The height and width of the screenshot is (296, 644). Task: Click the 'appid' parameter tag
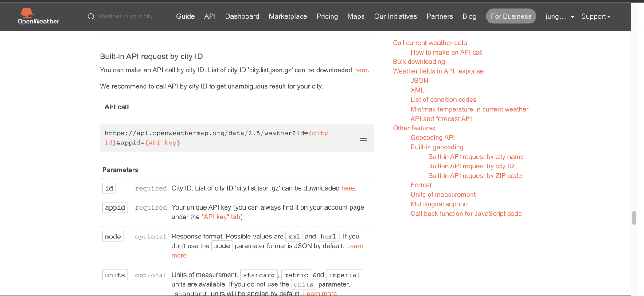point(115,207)
